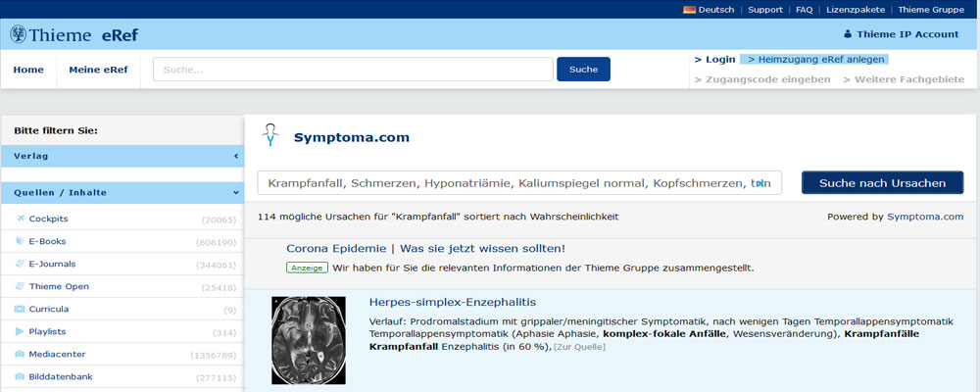
Task: Collapse the Quellen / Inhalte filter section
Action: point(235,192)
